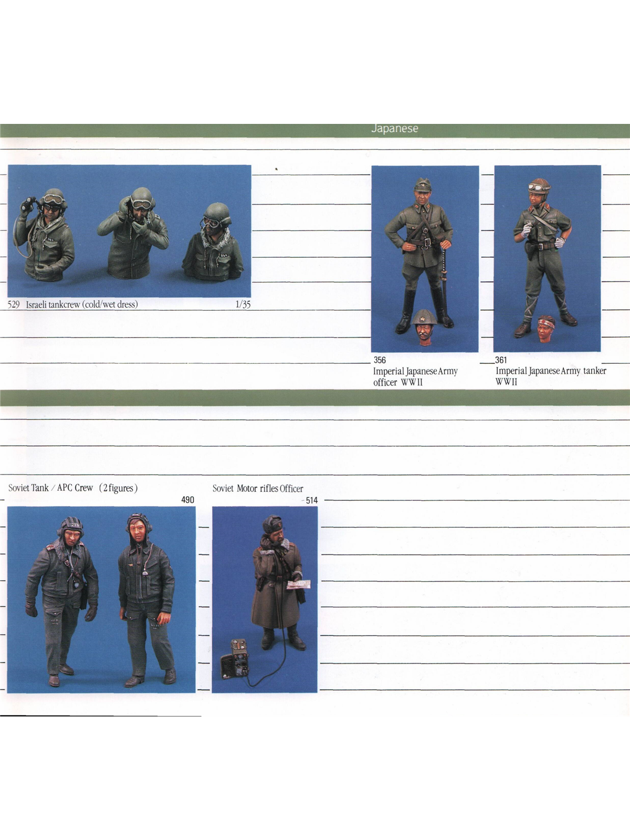Image resolution: width=630 pixels, height=840 pixels.
Task: Click the "1/35" scale label
Action: pos(243,304)
